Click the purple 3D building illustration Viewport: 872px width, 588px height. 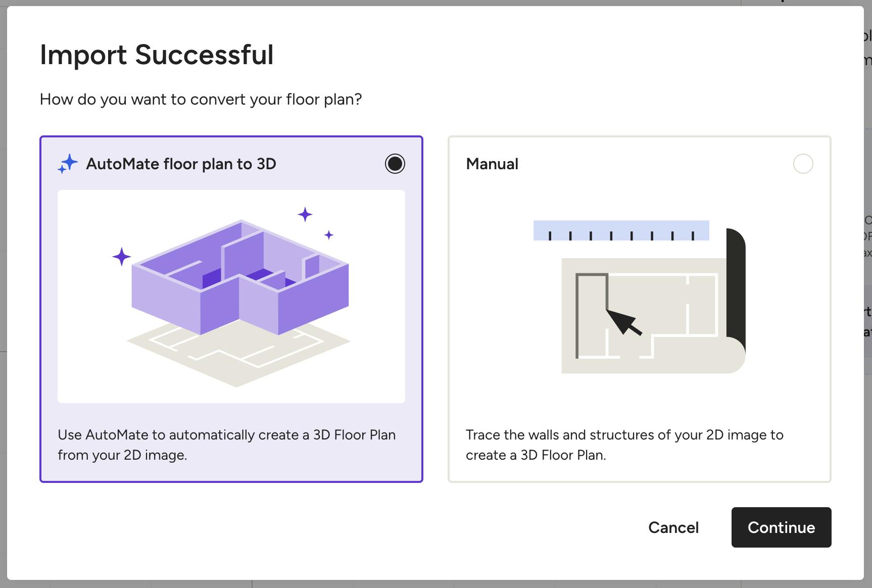240,277
